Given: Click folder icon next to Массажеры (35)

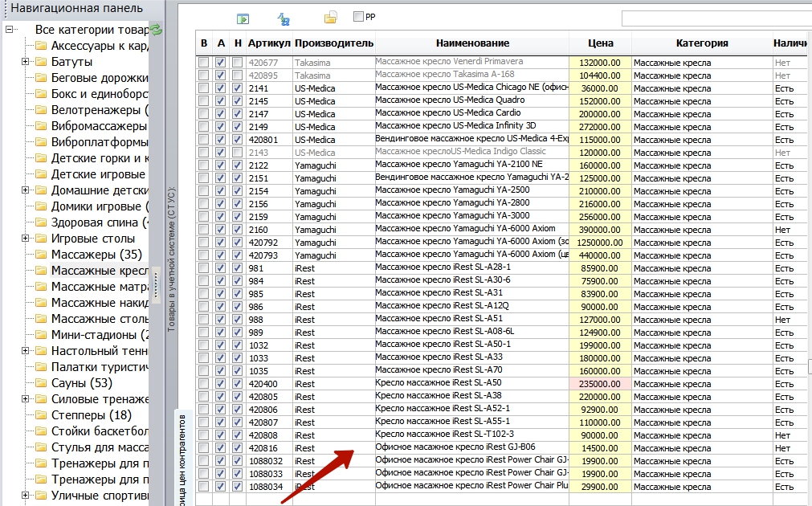Looking at the screenshot, I should [41, 255].
